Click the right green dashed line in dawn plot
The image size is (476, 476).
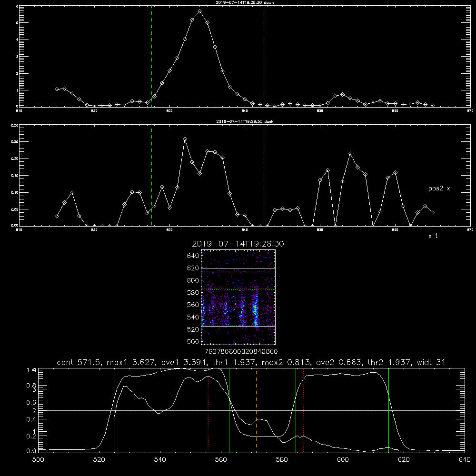coord(263,56)
